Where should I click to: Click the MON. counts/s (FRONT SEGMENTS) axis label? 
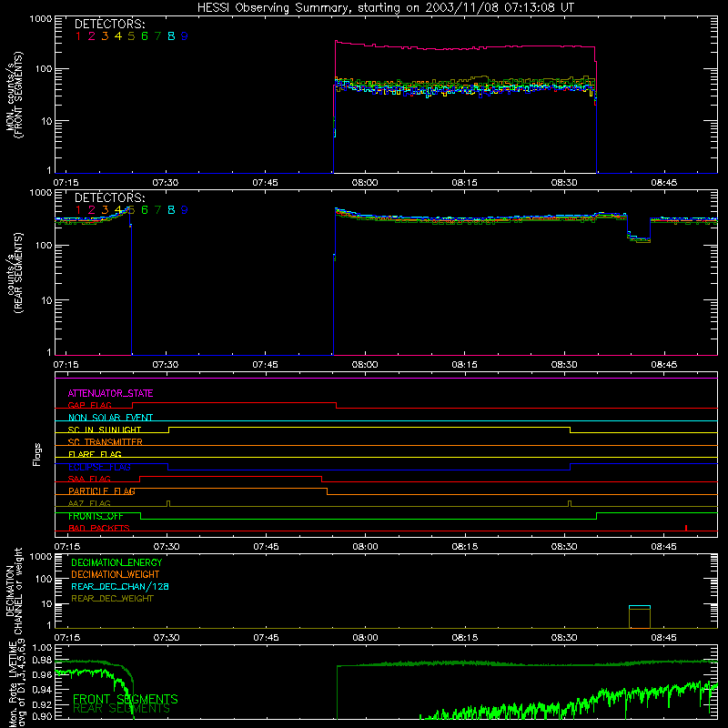(15, 96)
